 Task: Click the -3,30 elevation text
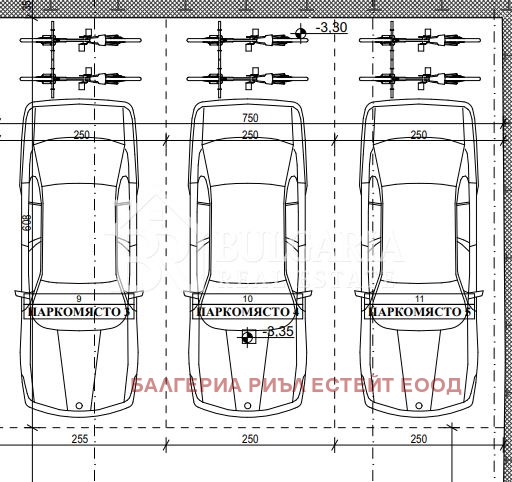331,27
